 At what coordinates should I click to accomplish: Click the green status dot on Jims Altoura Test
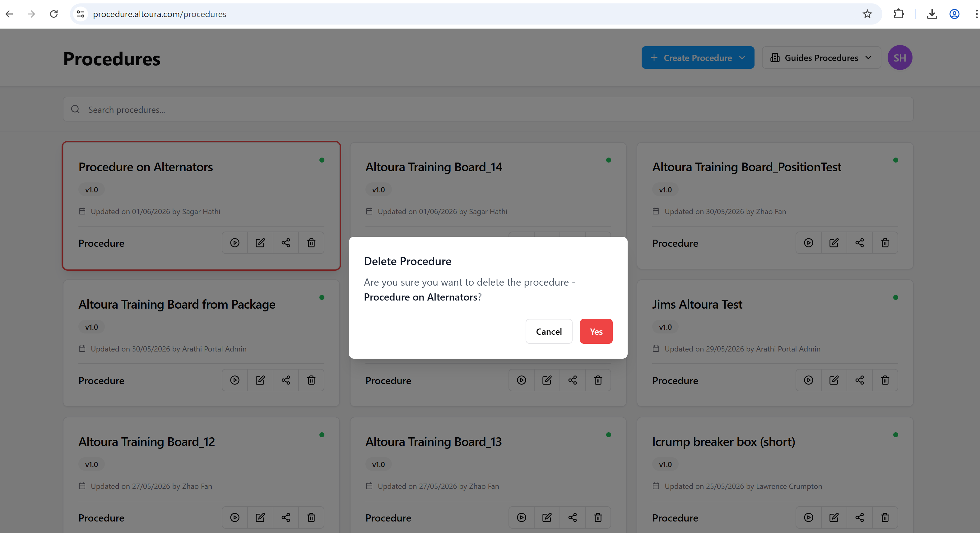pos(895,297)
